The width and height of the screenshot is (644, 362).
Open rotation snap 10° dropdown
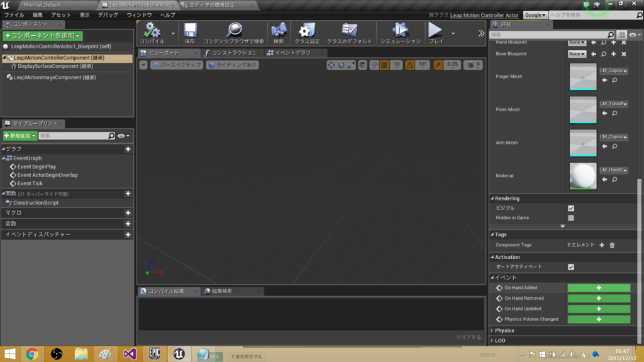423,65
